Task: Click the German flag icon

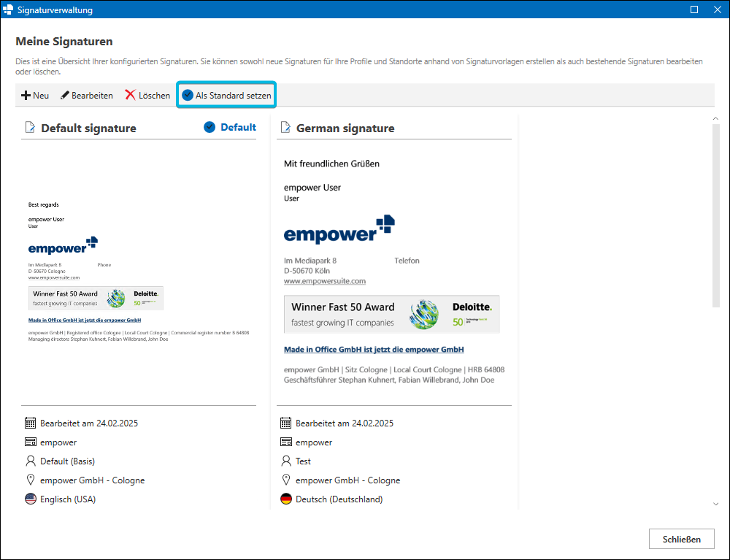Action: click(286, 499)
